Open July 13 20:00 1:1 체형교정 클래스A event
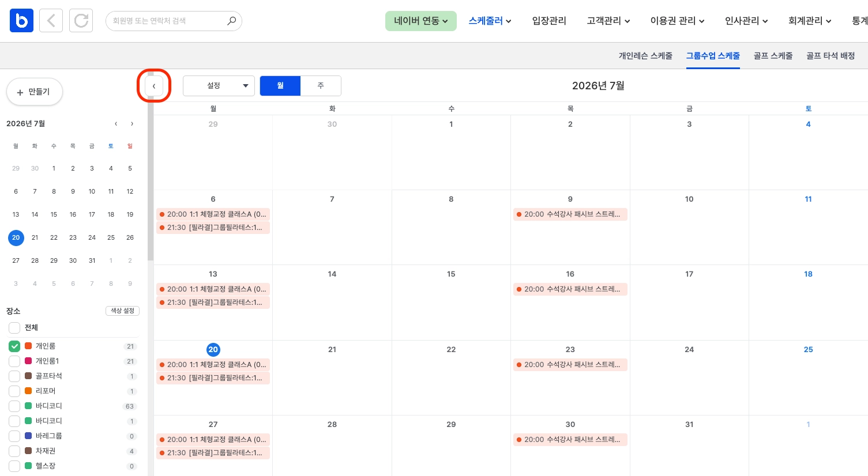 (213, 289)
